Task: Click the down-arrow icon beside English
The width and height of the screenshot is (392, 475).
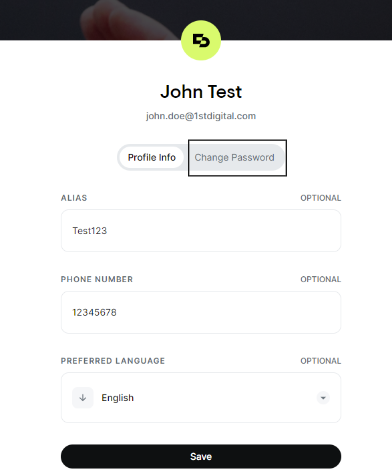Action: click(x=83, y=397)
